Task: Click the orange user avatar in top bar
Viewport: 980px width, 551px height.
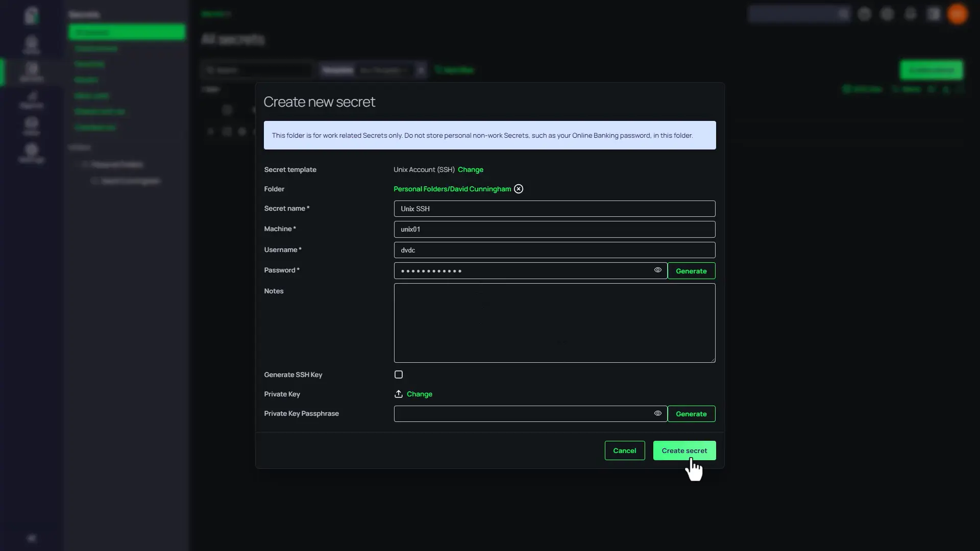Action: pyautogui.click(x=957, y=14)
